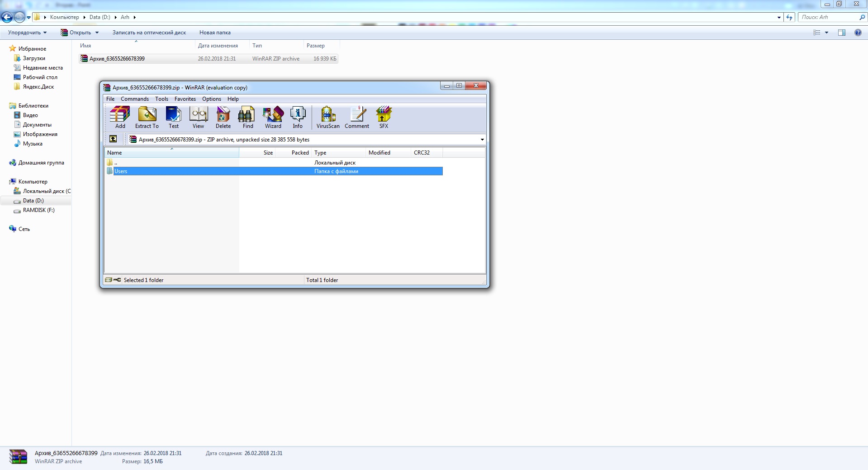Open Изображения library
Viewport: 868px width, 470px height.
pos(40,134)
